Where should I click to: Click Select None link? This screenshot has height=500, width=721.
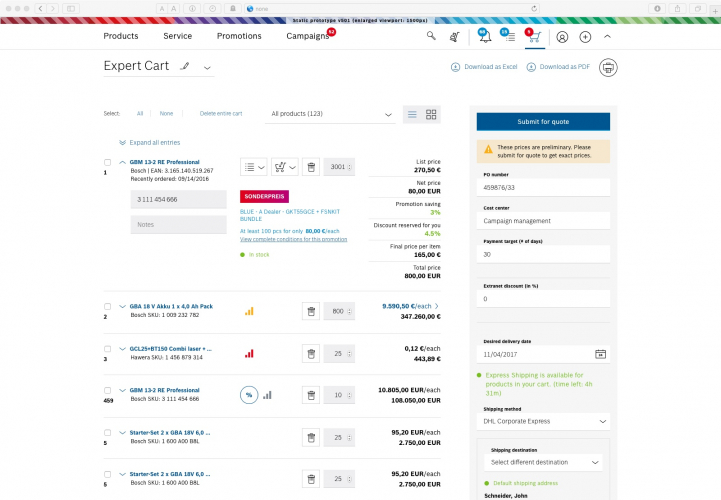(x=166, y=114)
